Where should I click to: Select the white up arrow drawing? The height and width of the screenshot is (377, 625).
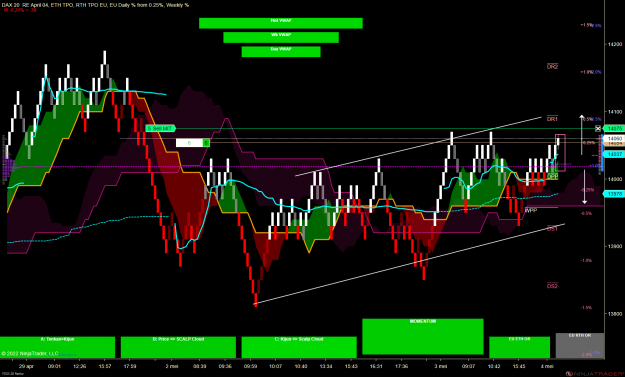[582, 135]
